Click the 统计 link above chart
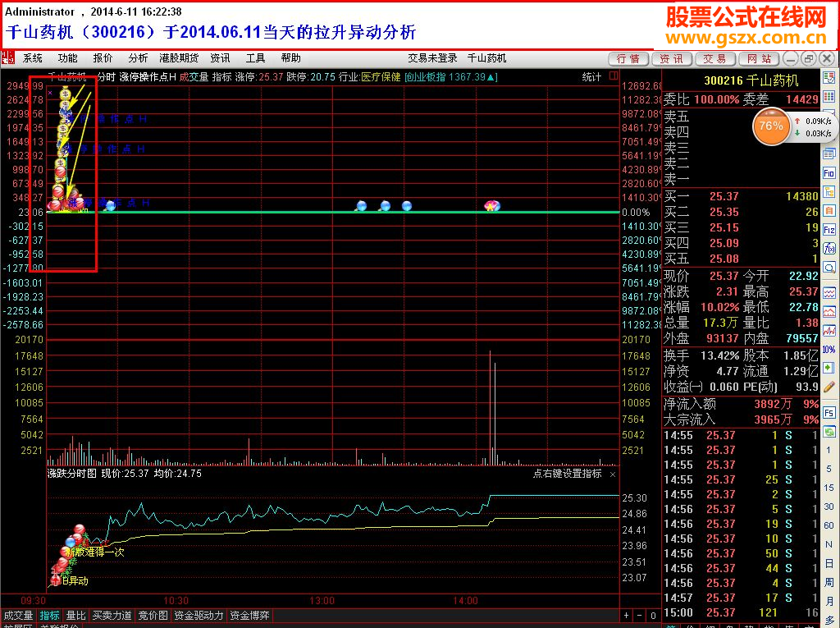The width and height of the screenshot is (840, 628). coord(592,76)
